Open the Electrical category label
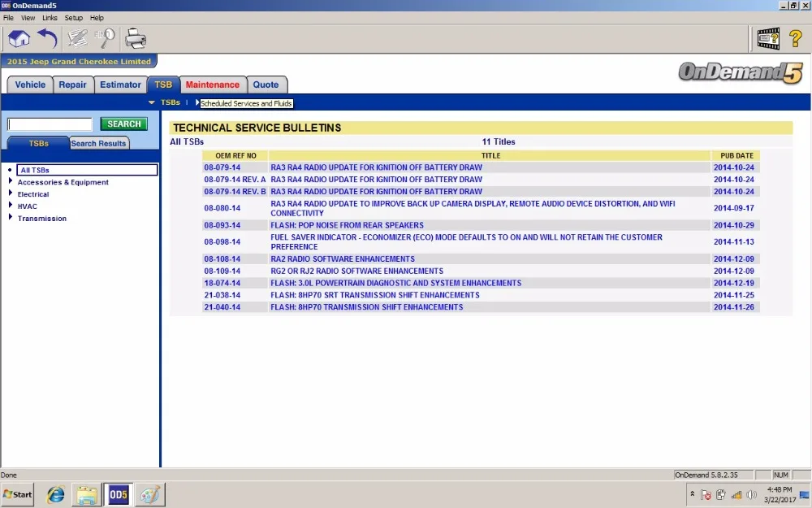 pyautogui.click(x=33, y=194)
